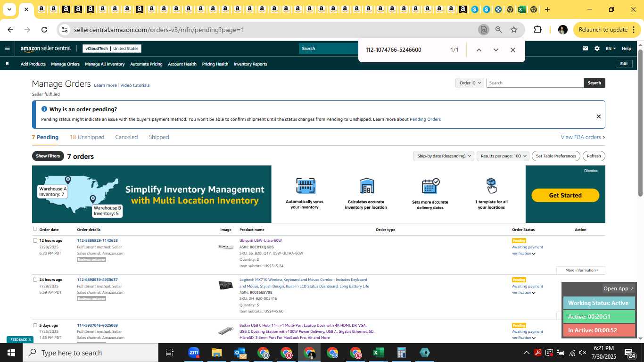Viewport: 644px width, 362px height.
Task: Open the EN language dropdown
Action: click(611, 48)
